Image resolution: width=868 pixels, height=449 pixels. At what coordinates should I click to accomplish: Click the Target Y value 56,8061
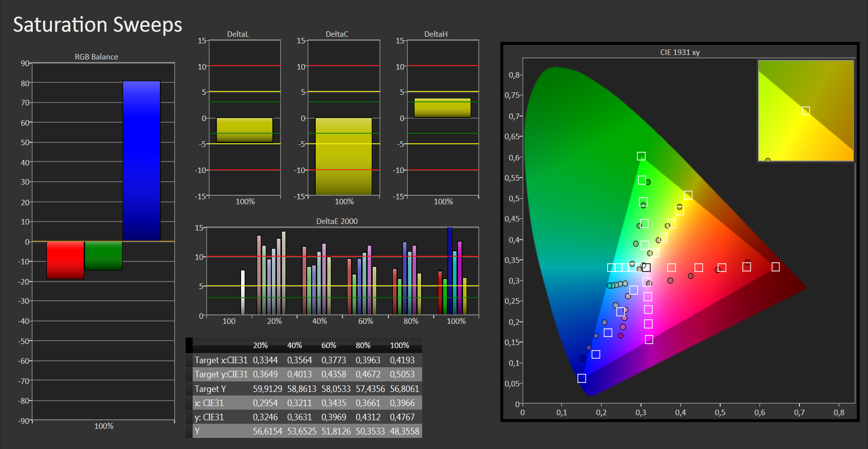click(x=404, y=389)
